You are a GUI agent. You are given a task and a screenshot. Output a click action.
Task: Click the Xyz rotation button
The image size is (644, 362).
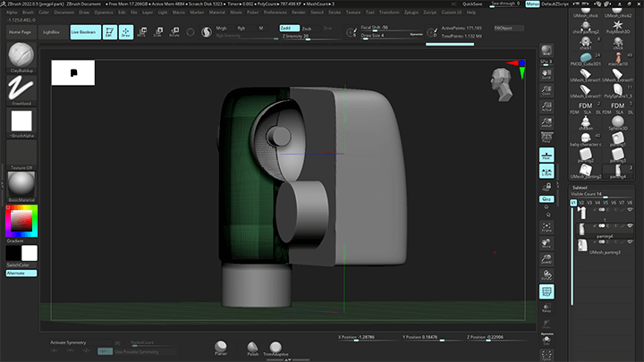[x=547, y=199]
